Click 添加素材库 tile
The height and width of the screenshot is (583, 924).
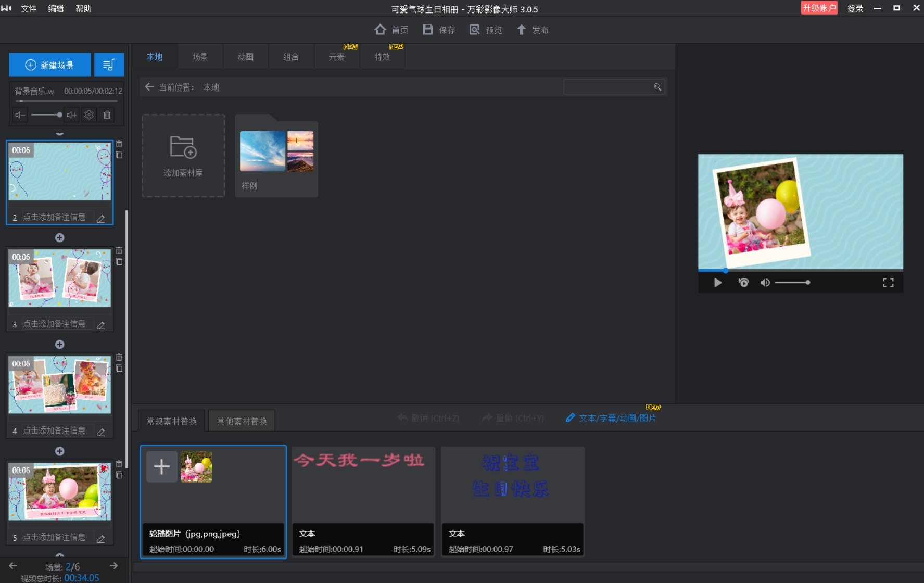click(x=183, y=156)
